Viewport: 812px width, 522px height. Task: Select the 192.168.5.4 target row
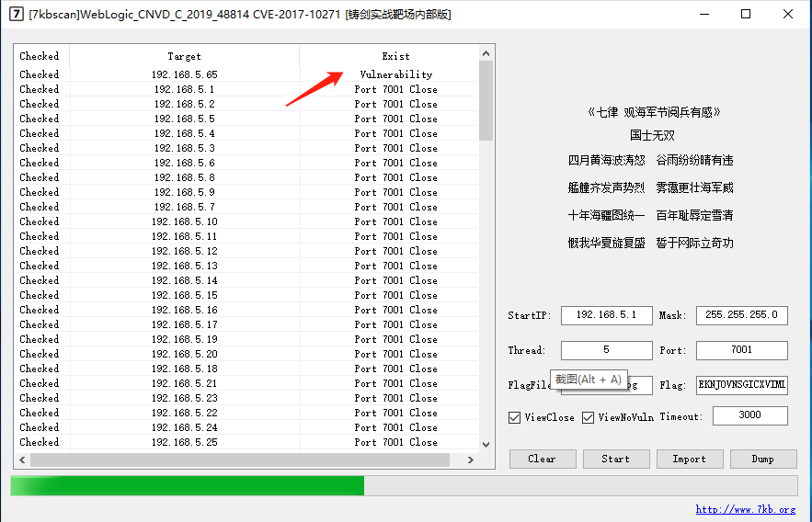(x=246, y=133)
